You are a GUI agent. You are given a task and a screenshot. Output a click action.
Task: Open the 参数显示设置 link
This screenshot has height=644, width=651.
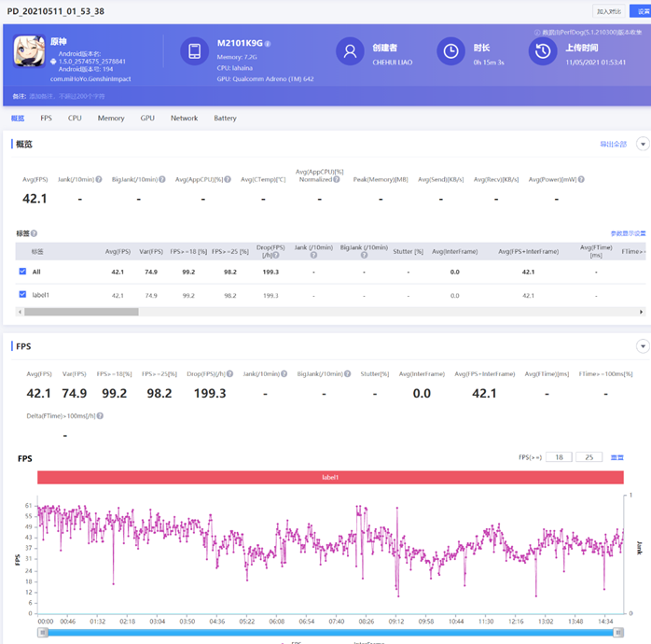(628, 233)
